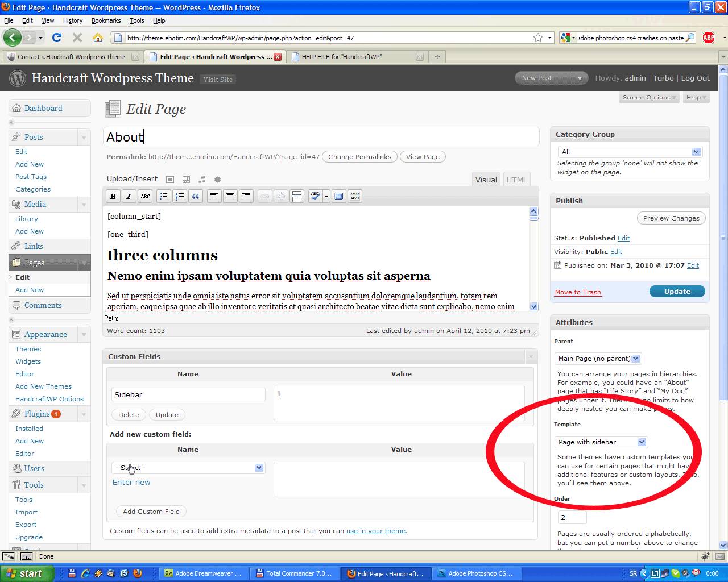Open the Firefox History menu

point(73,20)
